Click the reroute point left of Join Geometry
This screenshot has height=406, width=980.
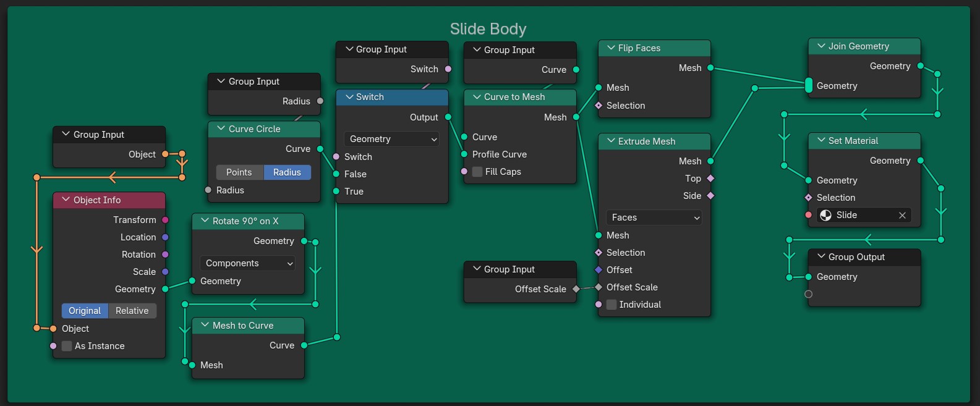click(x=755, y=88)
